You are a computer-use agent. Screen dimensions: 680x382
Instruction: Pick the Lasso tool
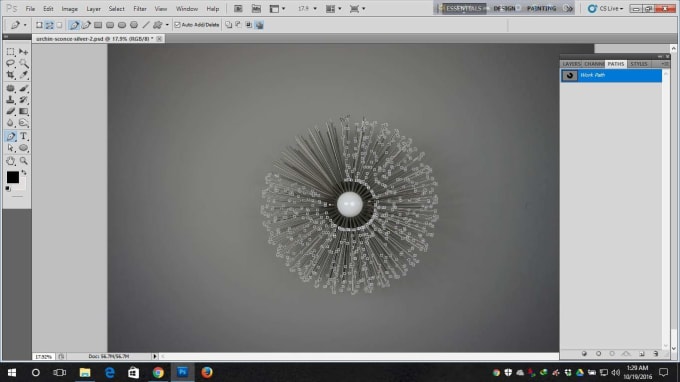(x=10, y=63)
